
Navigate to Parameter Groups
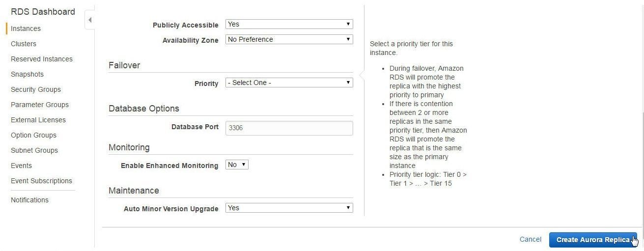pos(40,105)
